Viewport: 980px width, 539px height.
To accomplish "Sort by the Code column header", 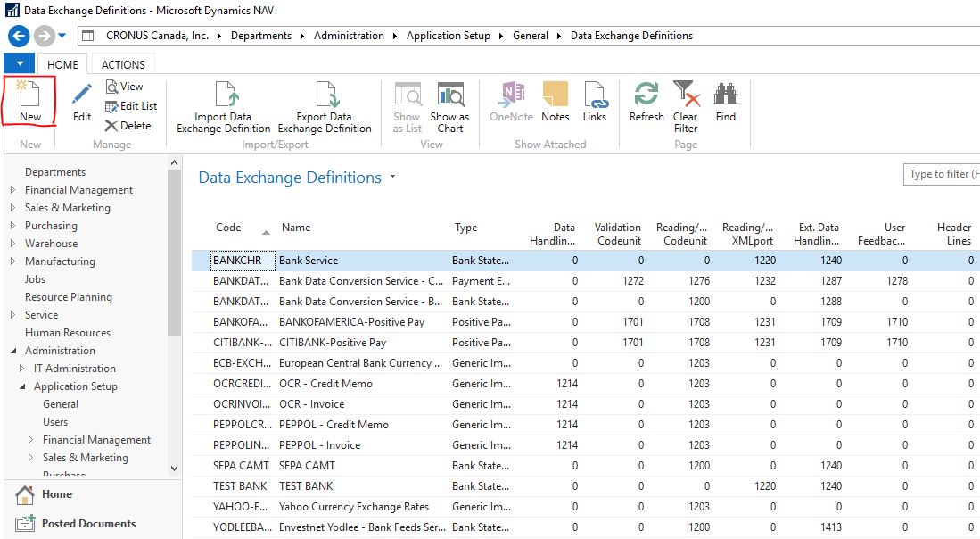I will coord(228,228).
